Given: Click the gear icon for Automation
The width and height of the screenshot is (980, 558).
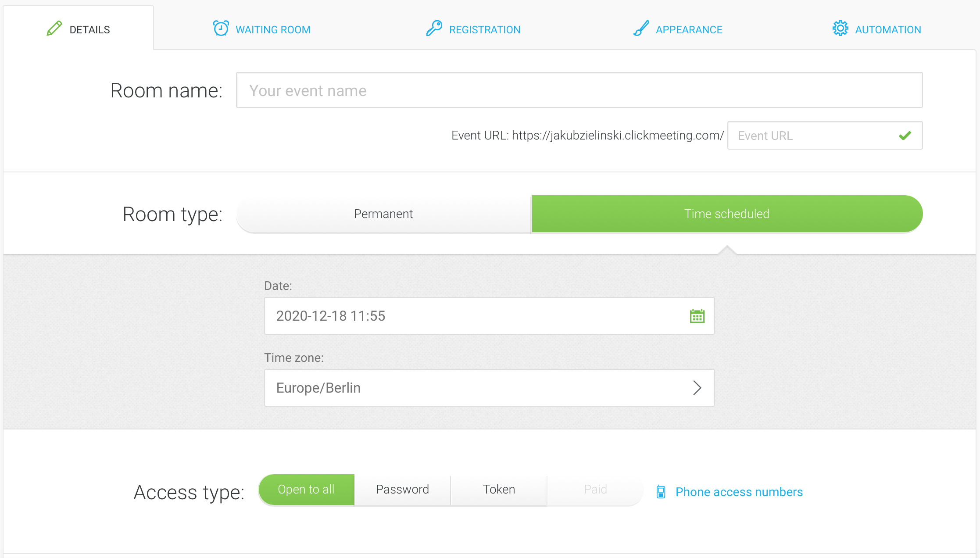Looking at the screenshot, I should [x=841, y=29].
